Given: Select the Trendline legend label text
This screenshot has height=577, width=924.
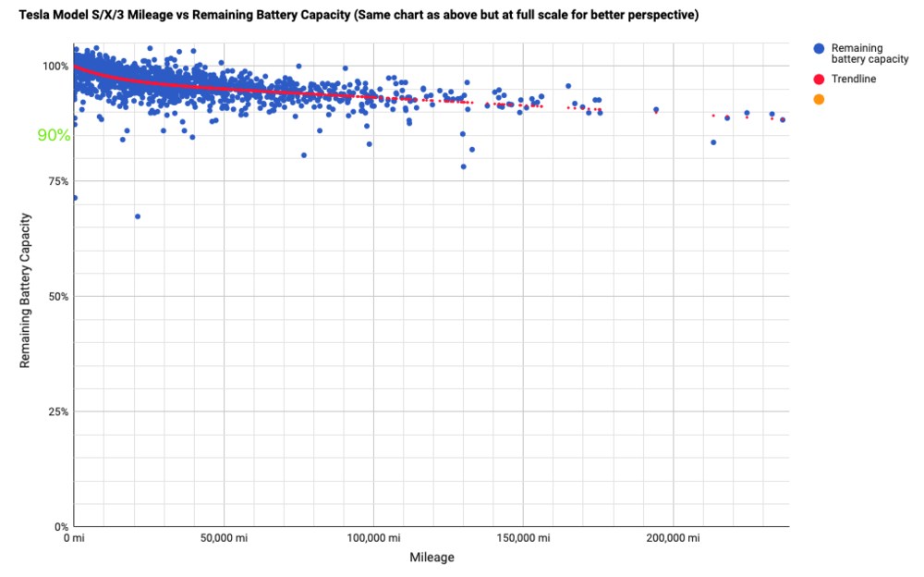Looking at the screenshot, I should (854, 80).
